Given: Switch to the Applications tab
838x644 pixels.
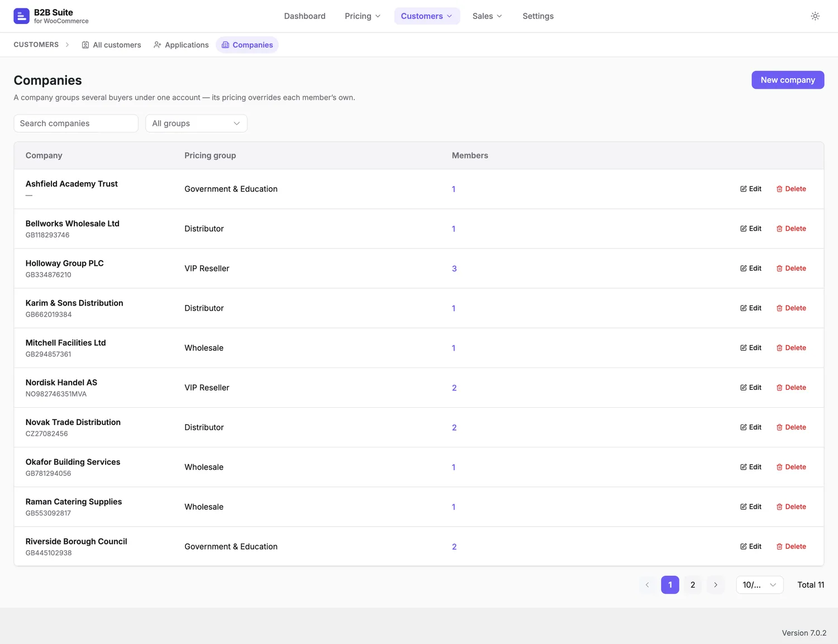Looking at the screenshot, I should click(x=181, y=45).
